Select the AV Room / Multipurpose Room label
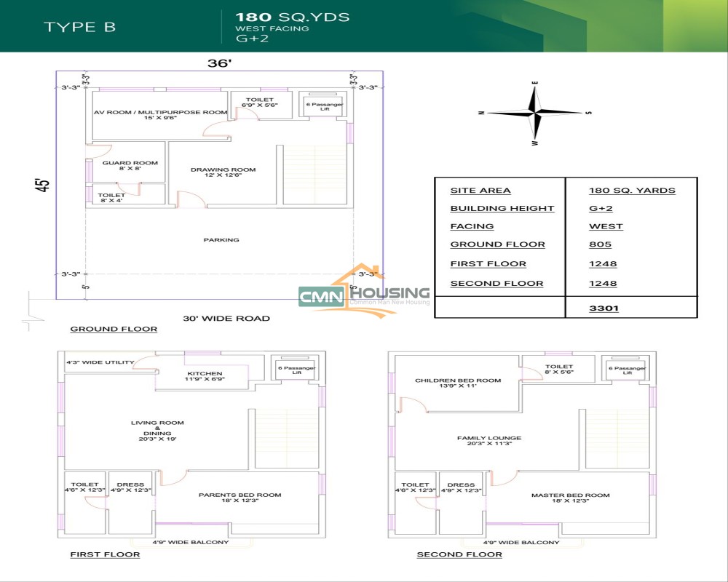This screenshot has height=582, width=728. click(160, 115)
